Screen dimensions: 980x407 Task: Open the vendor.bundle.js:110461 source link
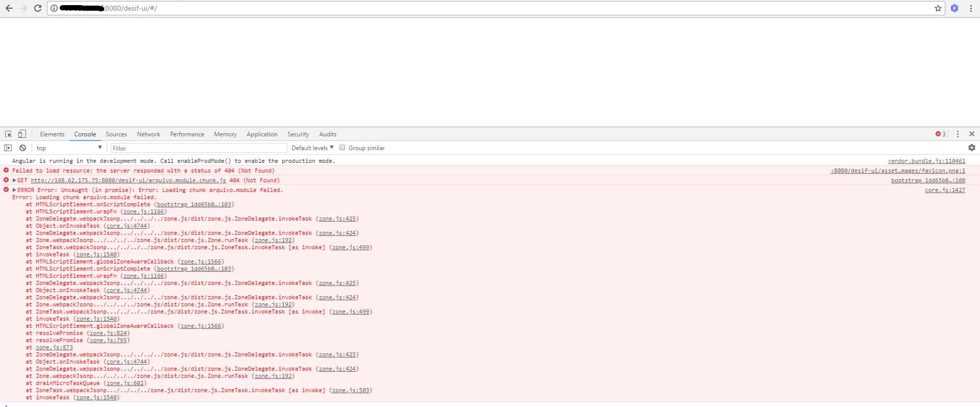click(926, 161)
